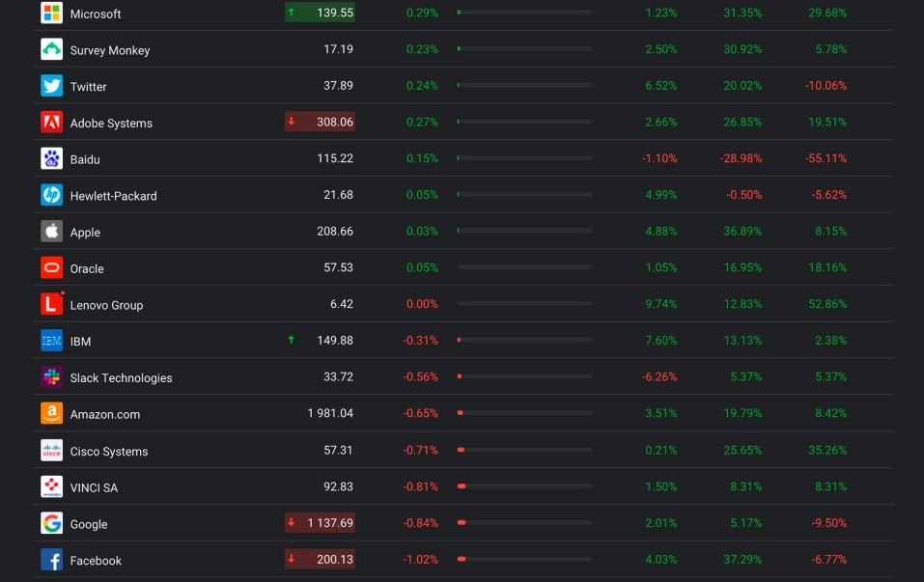Click the Microsoft logo icon
Viewport: 924px width, 582px height.
[x=51, y=14]
